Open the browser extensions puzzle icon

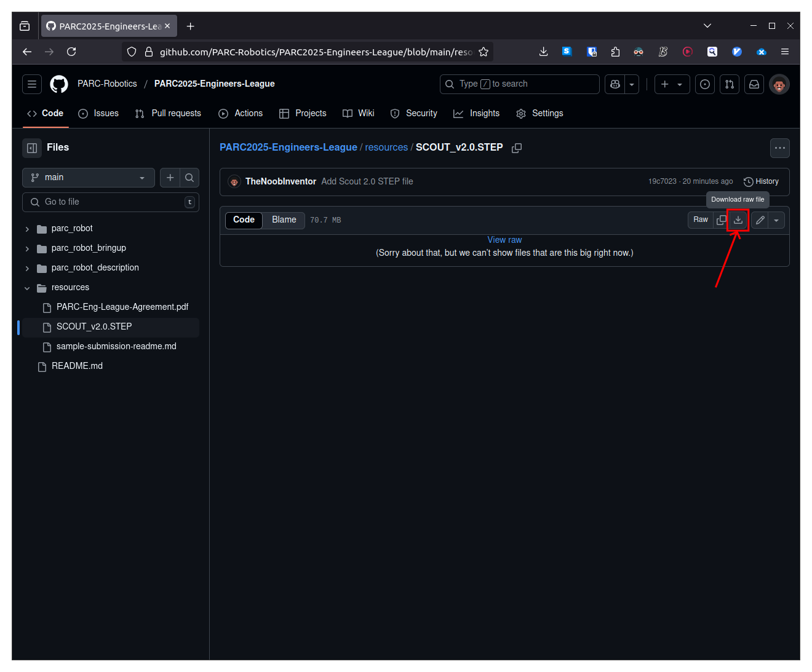[x=615, y=52]
